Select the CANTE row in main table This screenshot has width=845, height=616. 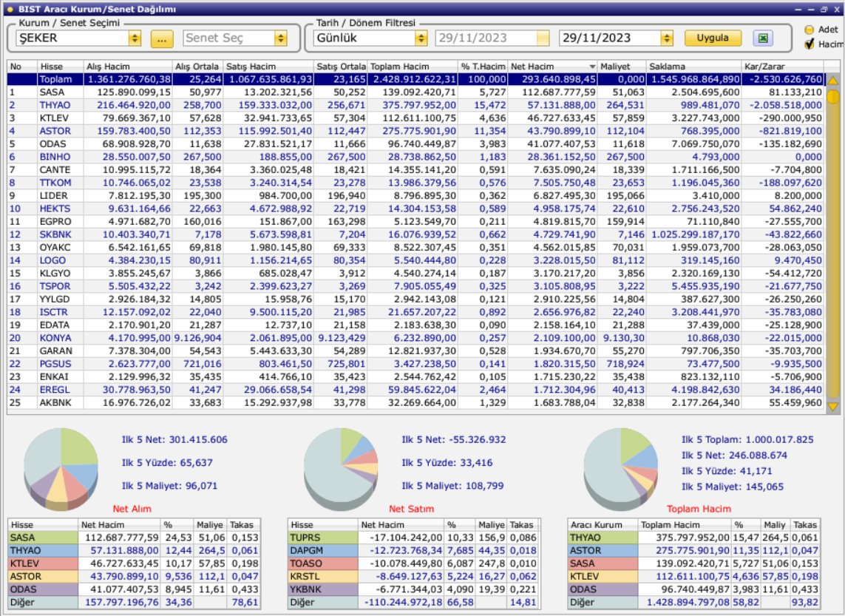pos(416,170)
